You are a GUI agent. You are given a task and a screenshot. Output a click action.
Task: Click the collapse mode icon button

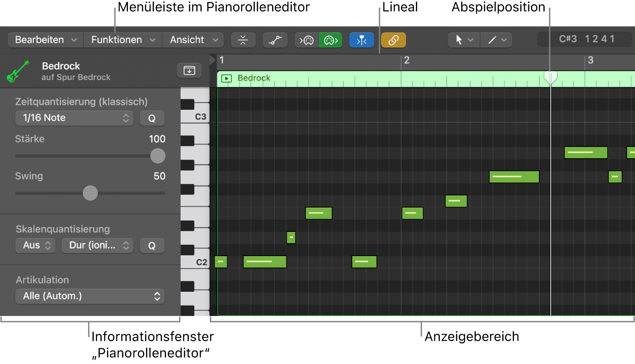pyautogui.click(x=243, y=40)
